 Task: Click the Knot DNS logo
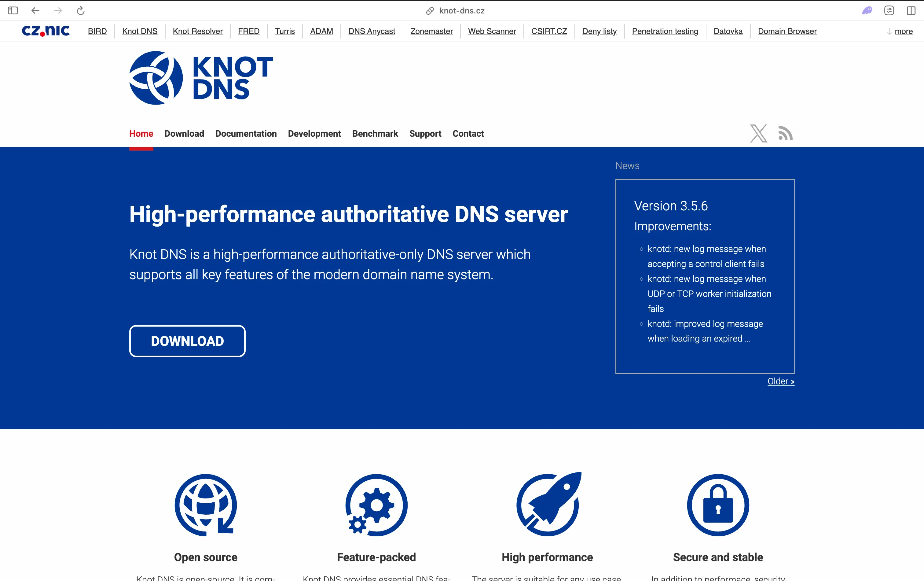point(201,78)
